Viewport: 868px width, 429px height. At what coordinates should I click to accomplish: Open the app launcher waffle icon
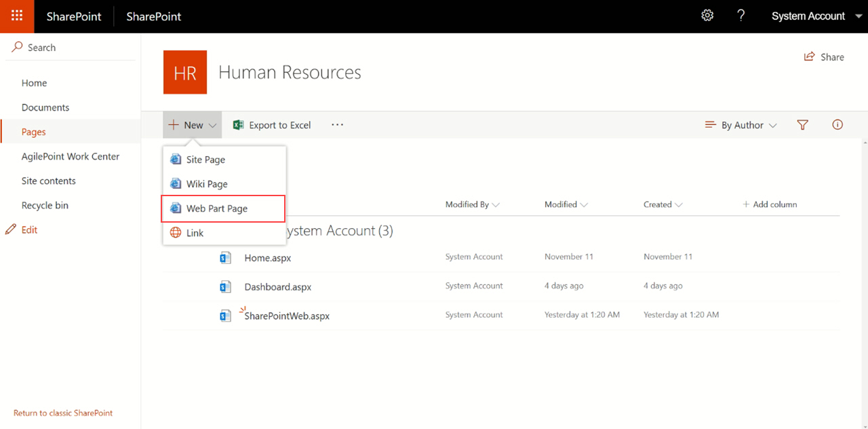click(17, 16)
